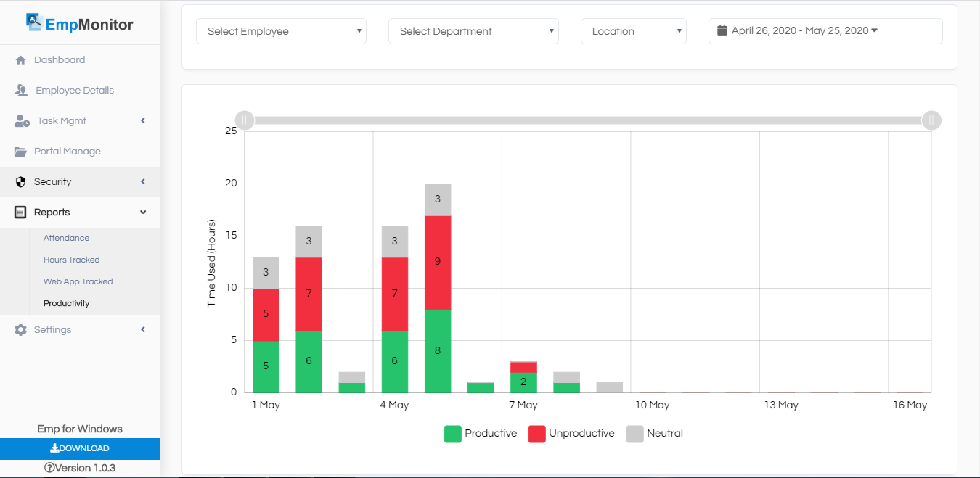Click the Security shield icon
The width and height of the screenshot is (980, 478).
click(x=20, y=182)
